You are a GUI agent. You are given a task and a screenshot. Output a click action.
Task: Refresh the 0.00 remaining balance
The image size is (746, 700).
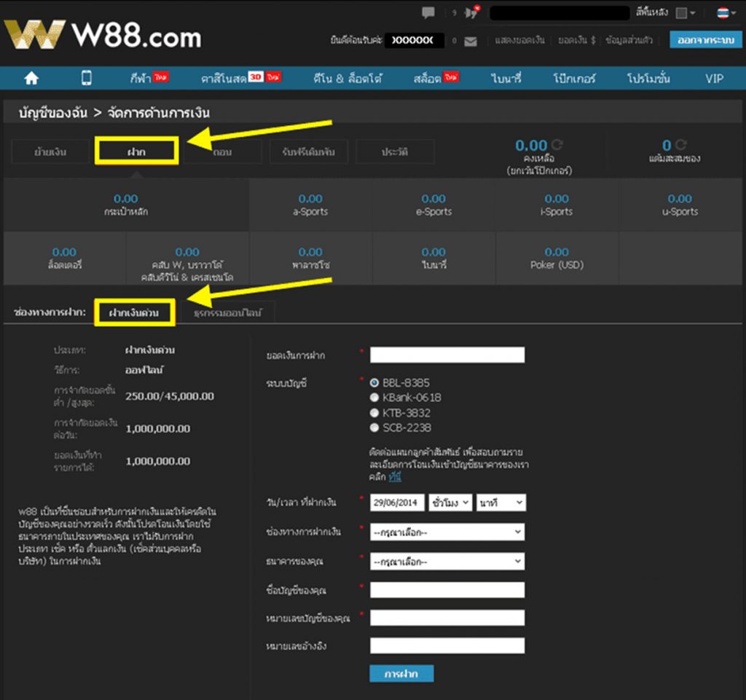tap(558, 145)
